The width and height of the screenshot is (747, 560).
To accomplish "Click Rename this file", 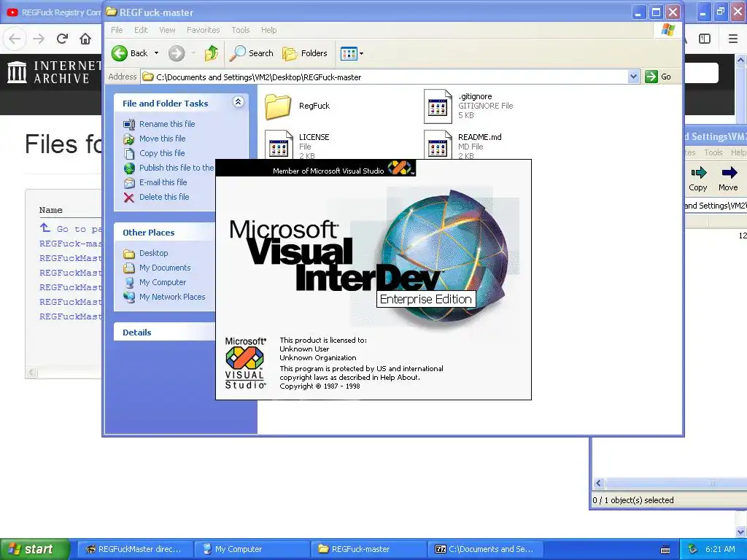I will click(167, 124).
